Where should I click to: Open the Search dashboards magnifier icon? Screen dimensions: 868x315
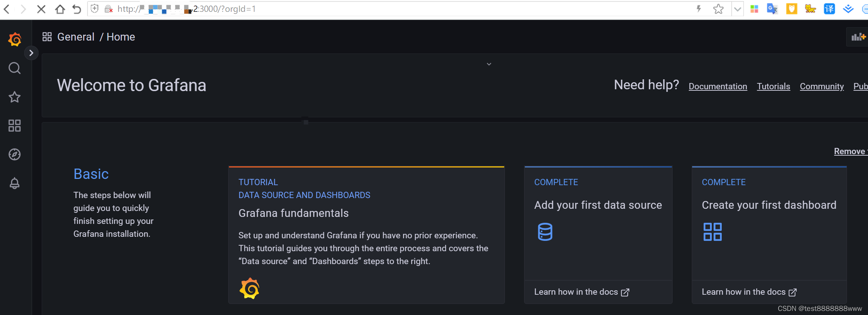14,68
